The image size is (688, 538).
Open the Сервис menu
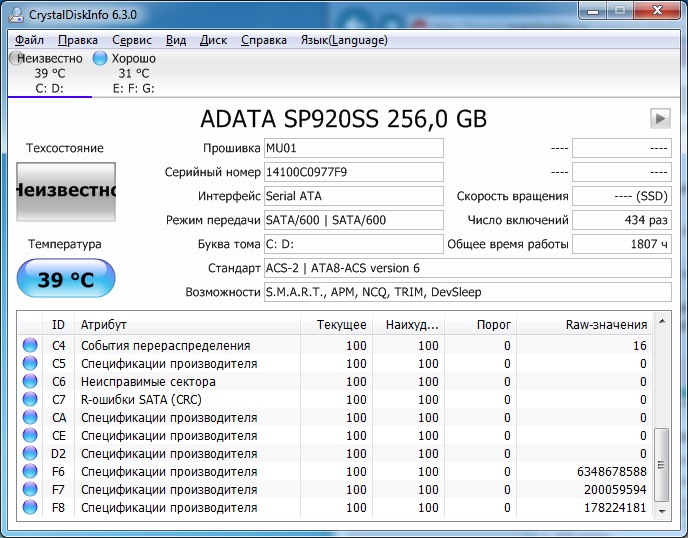(132, 40)
